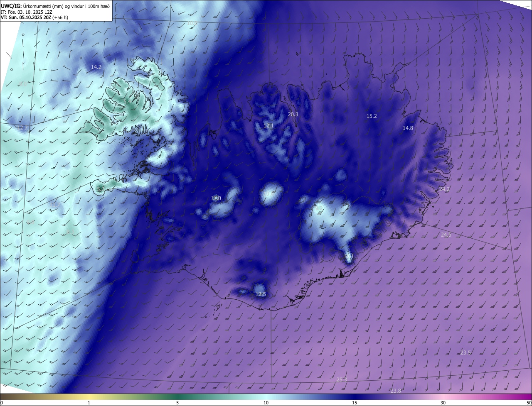Click the 23.8 value above the color scale

(x=396, y=391)
